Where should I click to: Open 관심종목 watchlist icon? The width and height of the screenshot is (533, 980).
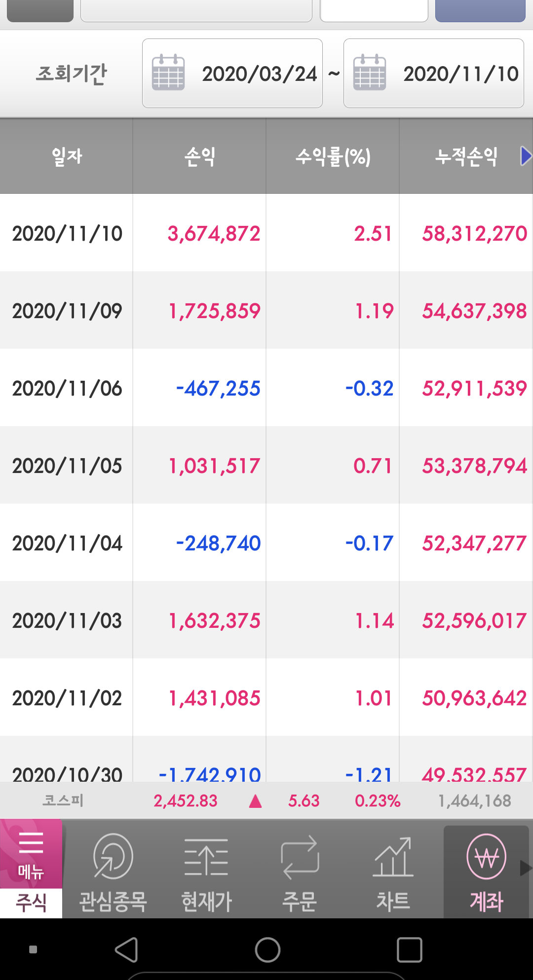113,857
